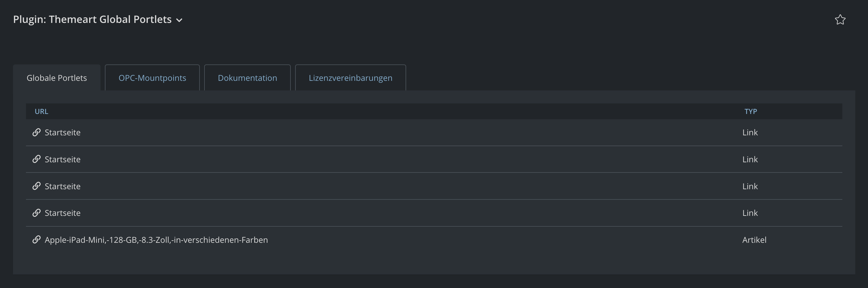Open the second Startseite link
The width and height of the screenshot is (868, 288).
click(62, 159)
